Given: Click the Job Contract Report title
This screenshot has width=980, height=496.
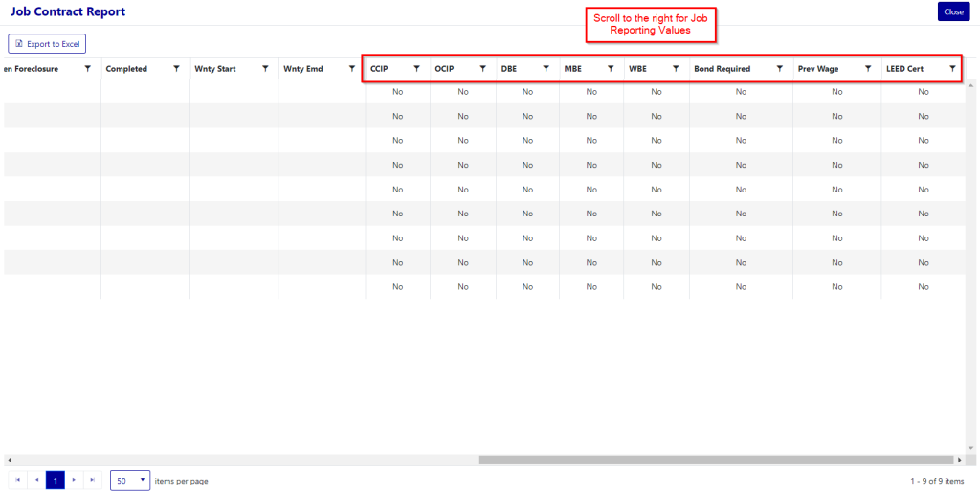Looking at the screenshot, I should coord(68,11).
